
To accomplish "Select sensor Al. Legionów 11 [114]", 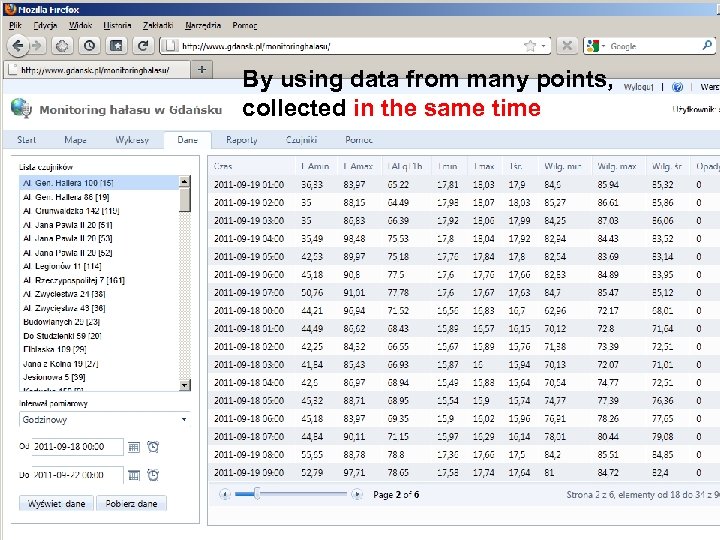I will coord(99,266).
